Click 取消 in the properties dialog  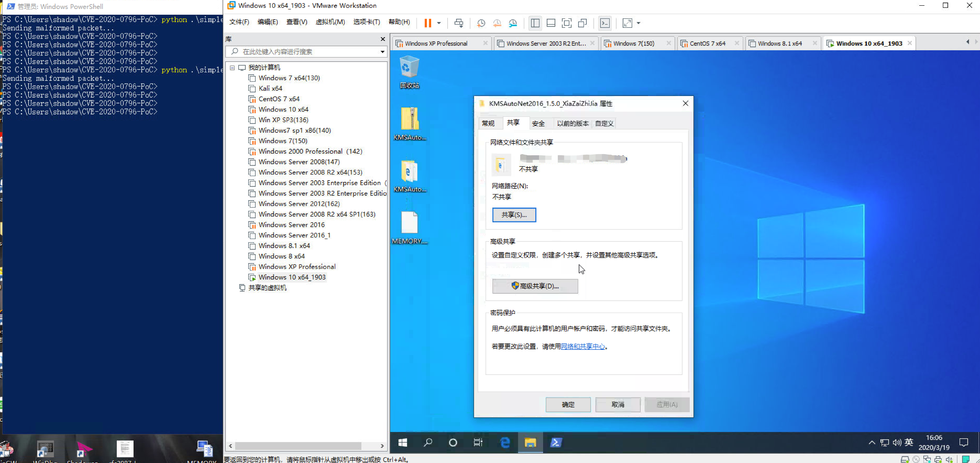tap(618, 404)
